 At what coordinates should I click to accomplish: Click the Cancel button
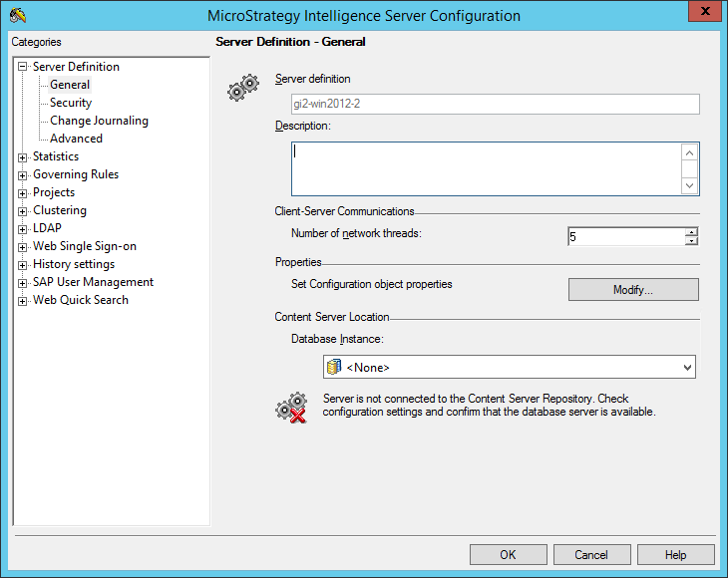[x=591, y=555]
